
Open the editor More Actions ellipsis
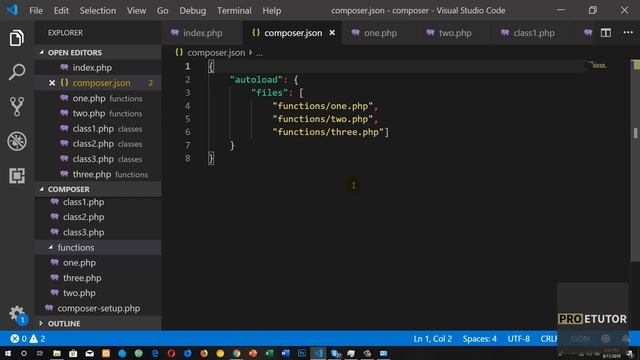(x=628, y=33)
